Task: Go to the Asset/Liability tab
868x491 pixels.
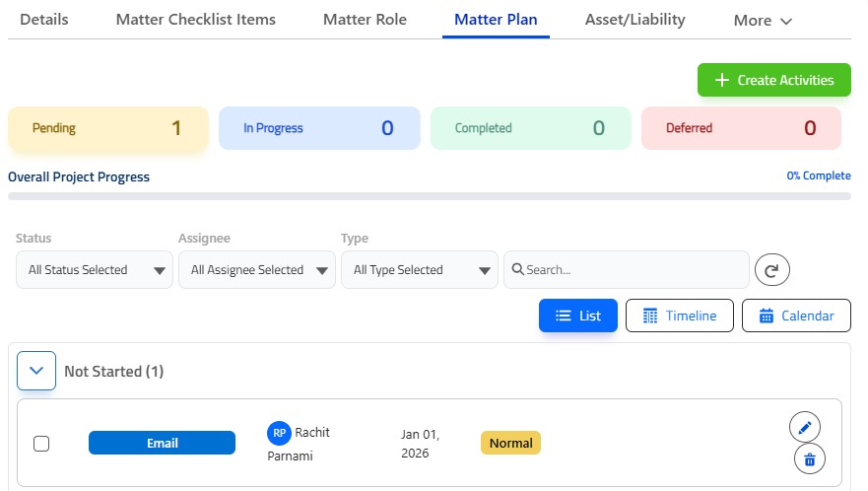Action: (x=634, y=20)
